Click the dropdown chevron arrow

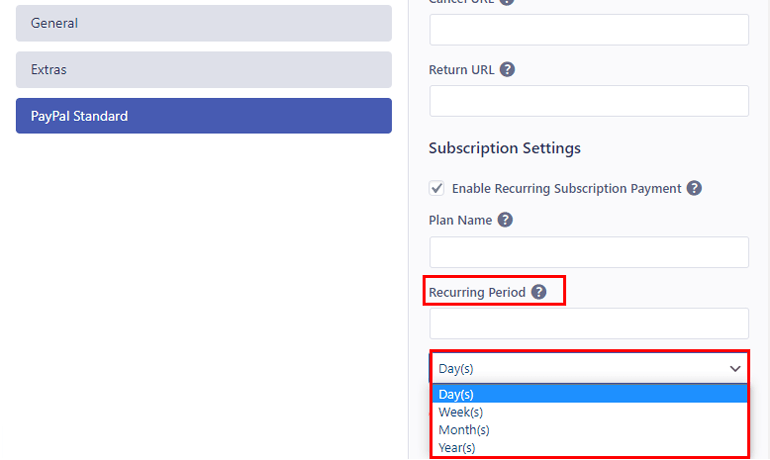[x=736, y=368]
